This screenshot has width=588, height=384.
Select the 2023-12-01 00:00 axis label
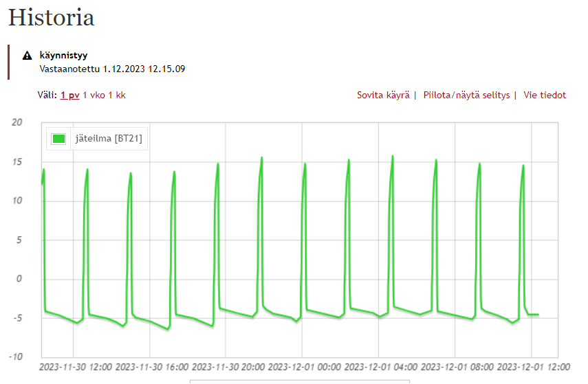pos(305,367)
